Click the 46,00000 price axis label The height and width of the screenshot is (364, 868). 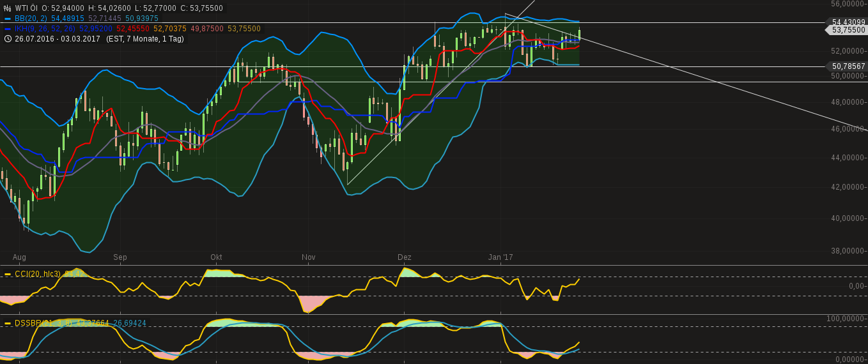click(848, 129)
